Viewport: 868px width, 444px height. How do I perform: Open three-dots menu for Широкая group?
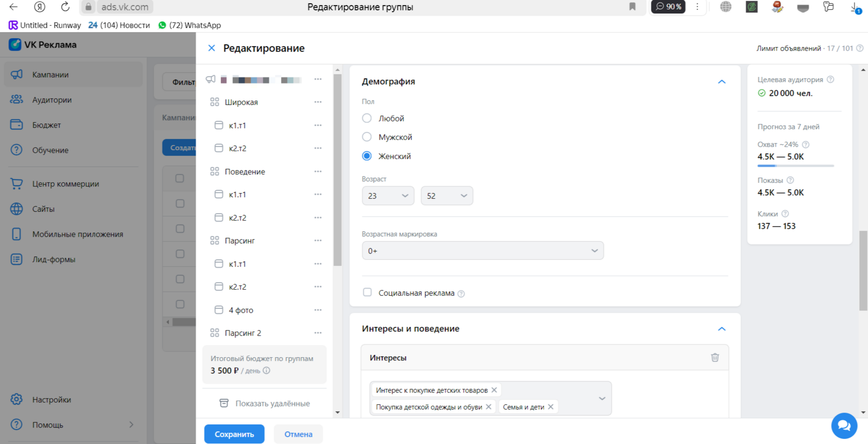tap(318, 102)
